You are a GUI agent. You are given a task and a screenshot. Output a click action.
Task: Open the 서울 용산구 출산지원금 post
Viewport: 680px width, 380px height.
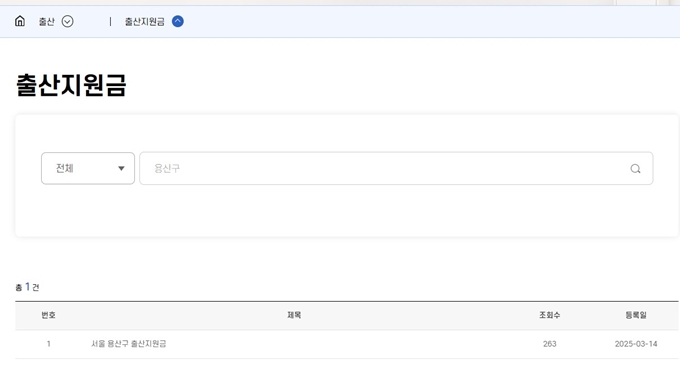(128, 344)
